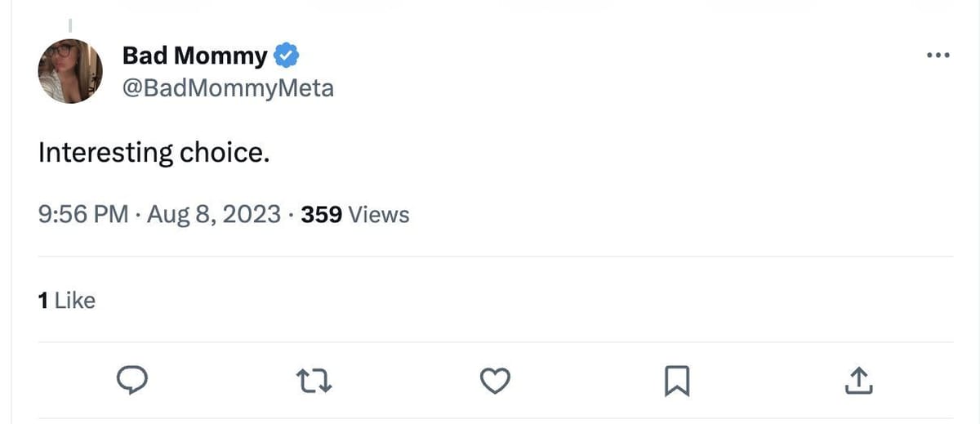The height and width of the screenshot is (424, 980).
Task: Click the thread connector line above avatar
Action: coord(70,25)
